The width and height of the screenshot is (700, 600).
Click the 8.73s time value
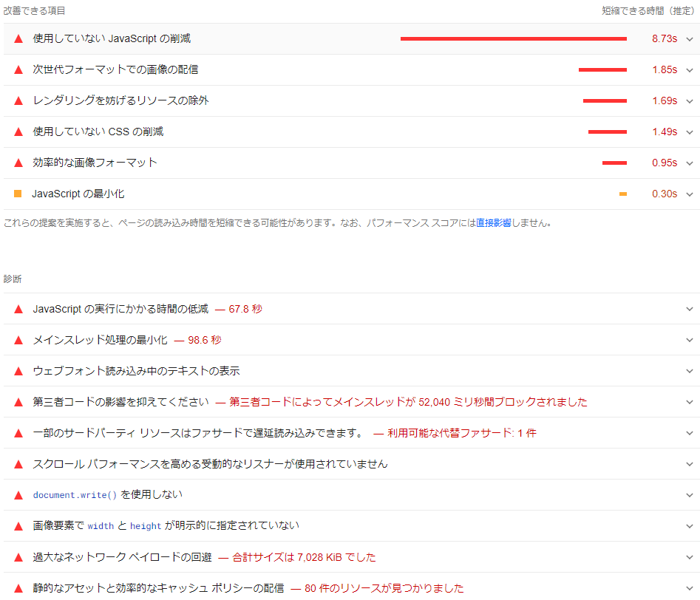(x=665, y=39)
